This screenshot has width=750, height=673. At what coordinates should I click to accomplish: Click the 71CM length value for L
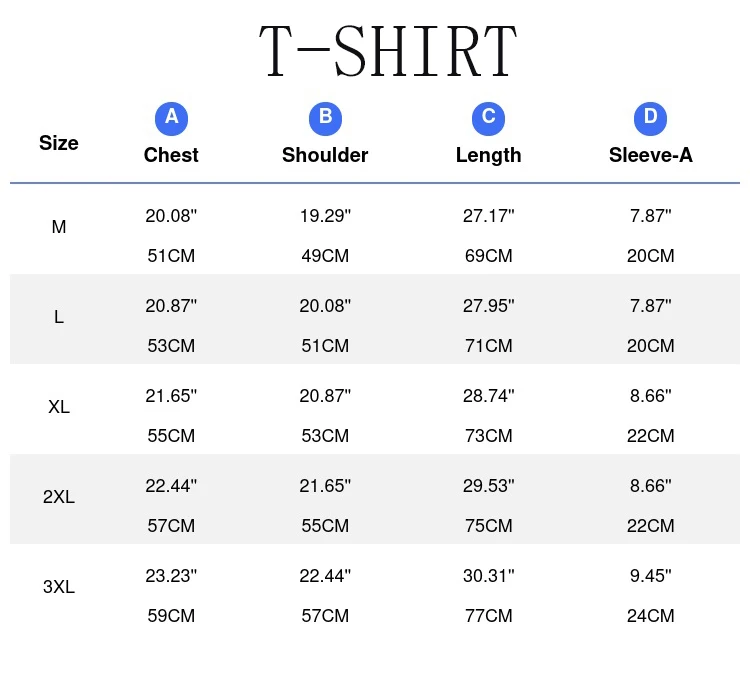(488, 346)
